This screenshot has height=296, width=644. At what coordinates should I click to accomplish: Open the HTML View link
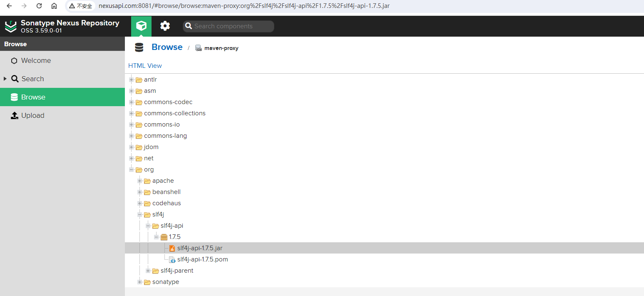click(x=145, y=66)
